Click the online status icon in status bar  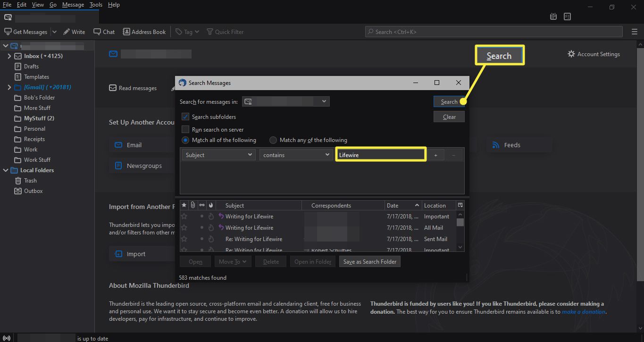7,338
